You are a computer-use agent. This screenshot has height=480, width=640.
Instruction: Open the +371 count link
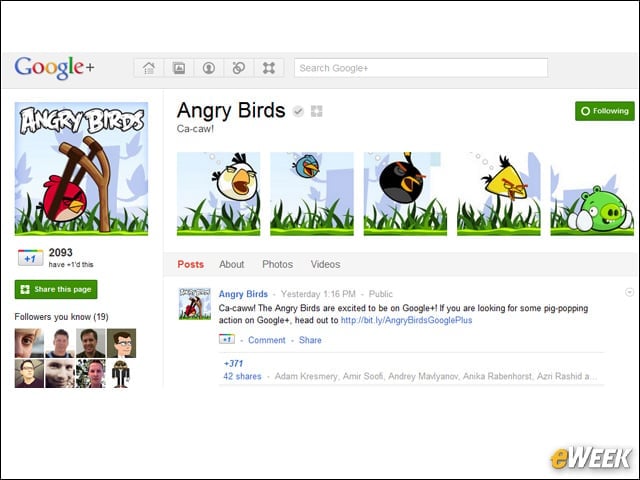(x=233, y=363)
